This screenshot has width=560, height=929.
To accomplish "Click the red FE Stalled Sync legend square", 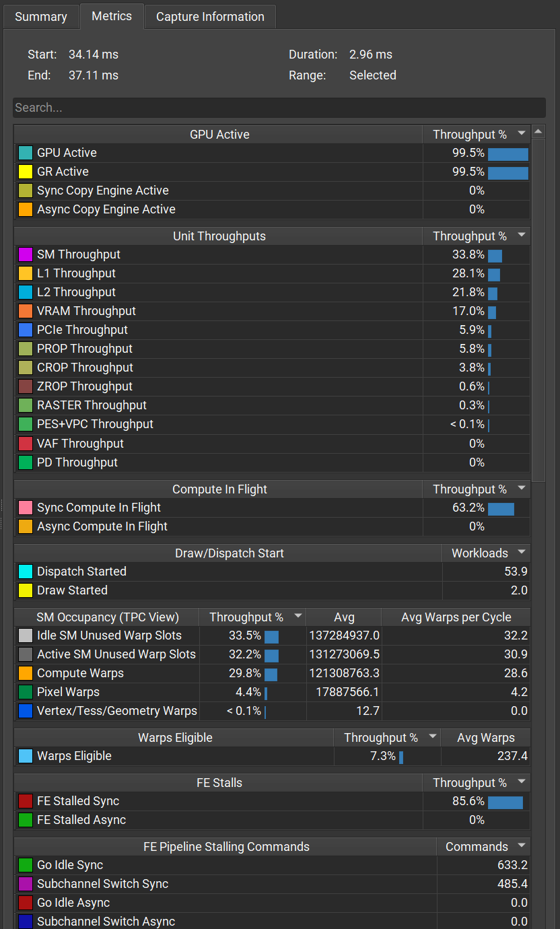I will [25, 800].
